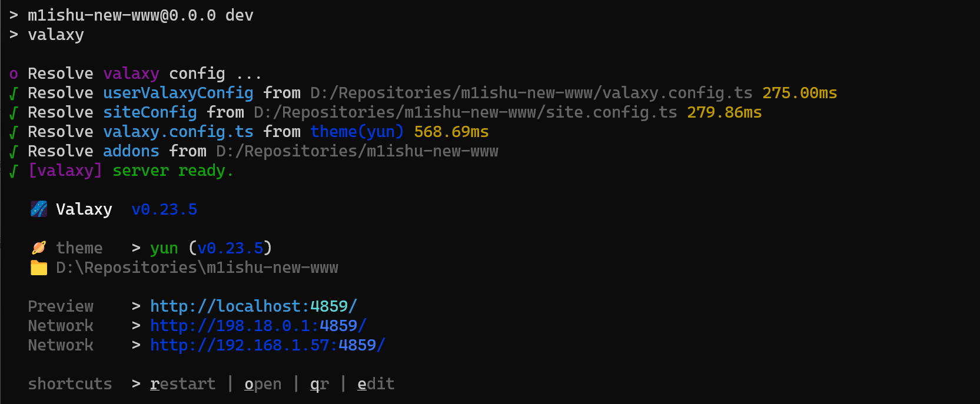Click the qr shortcut

(320, 384)
